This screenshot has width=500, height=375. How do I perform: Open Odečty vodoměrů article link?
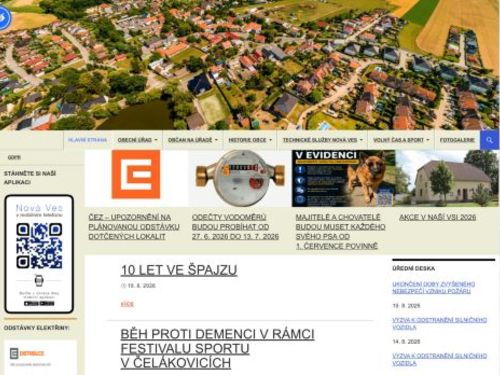click(x=235, y=227)
